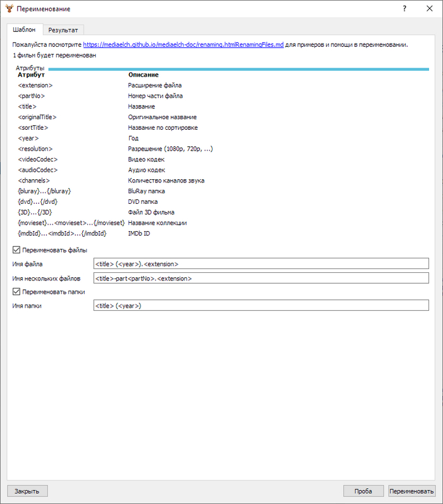
Task: Click the '1 фильм будет переименован' text
Action: (x=54, y=55)
